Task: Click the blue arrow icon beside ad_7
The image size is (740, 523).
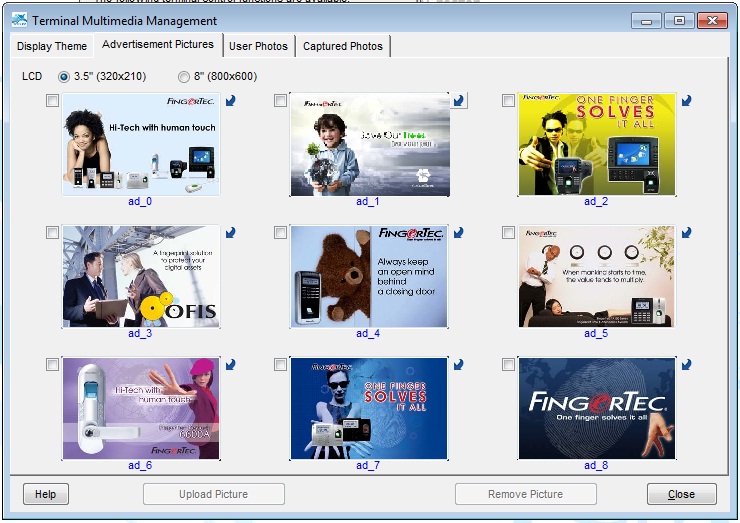Action: click(458, 365)
